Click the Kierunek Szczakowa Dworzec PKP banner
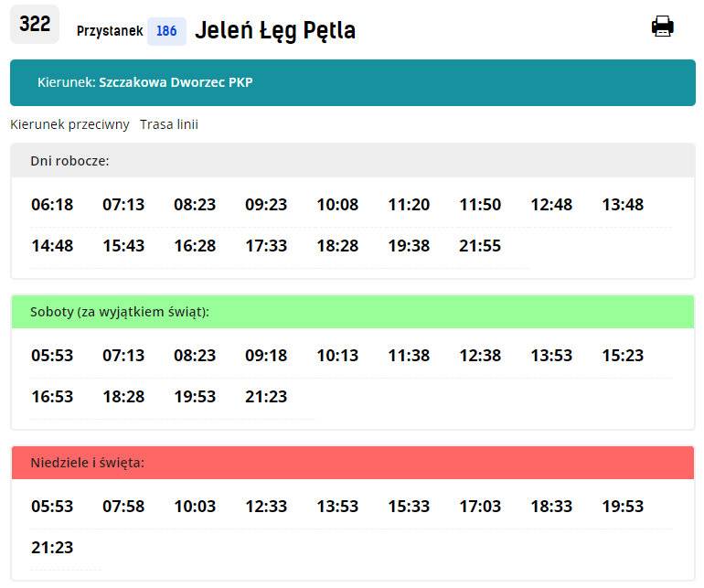Viewport: 704px width, 588px height. (x=353, y=82)
